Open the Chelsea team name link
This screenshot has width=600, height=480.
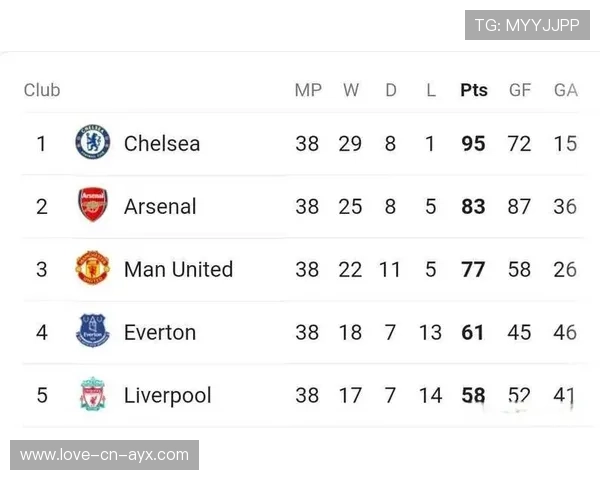point(162,143)
